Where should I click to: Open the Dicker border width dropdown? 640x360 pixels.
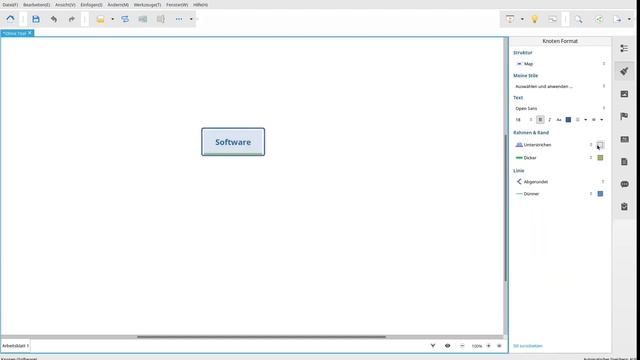tap(553, 158)
